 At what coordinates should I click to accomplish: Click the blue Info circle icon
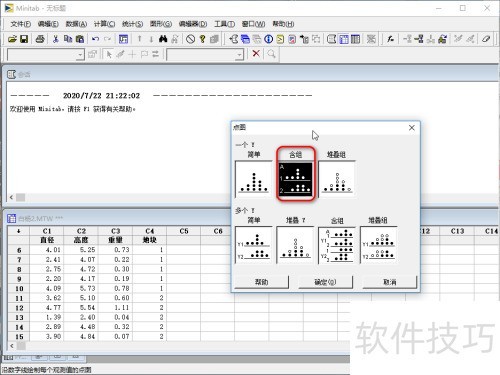[268, 39]
